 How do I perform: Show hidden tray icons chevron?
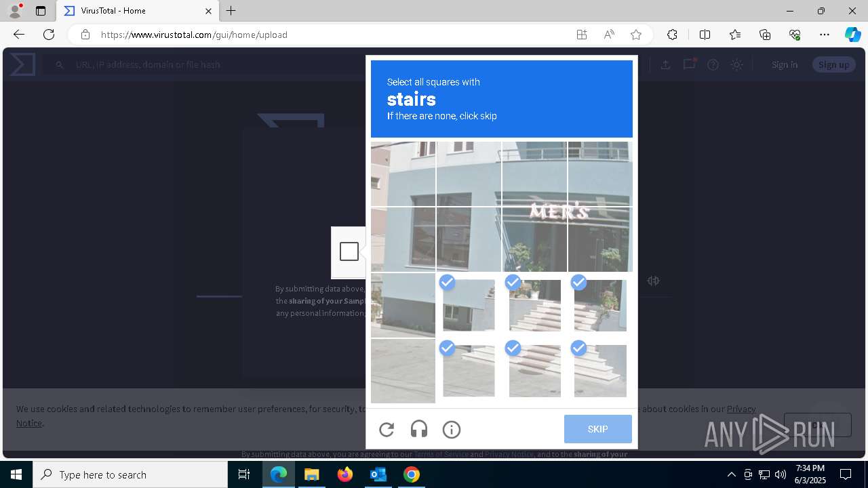(732, 474)
